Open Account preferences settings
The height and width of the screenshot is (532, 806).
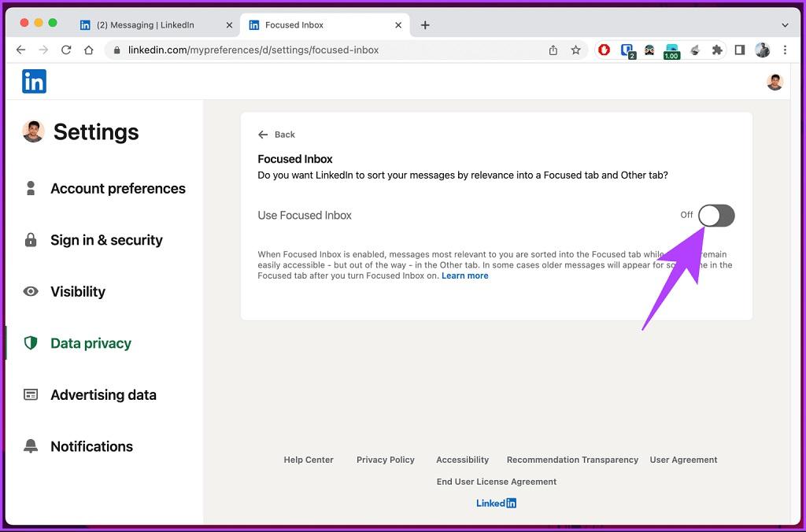click(118, 189)
